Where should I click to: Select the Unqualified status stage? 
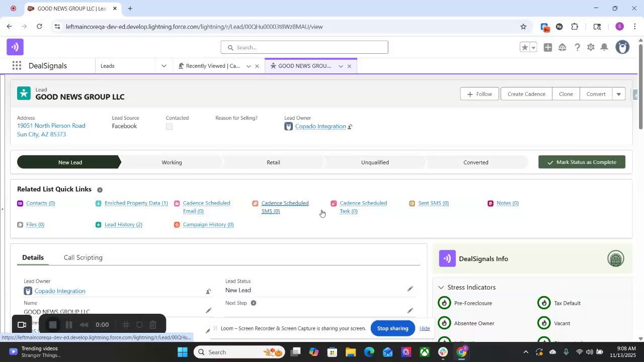point(375,162)
